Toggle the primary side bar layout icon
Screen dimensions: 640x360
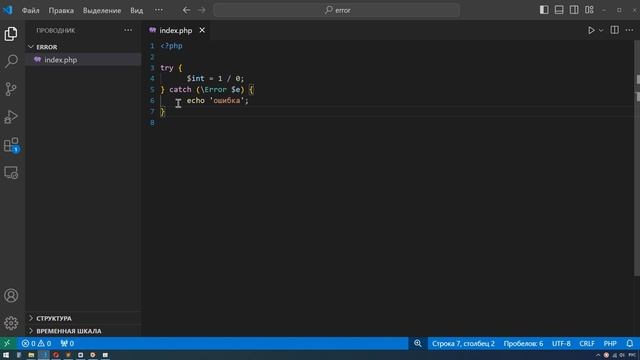coord(544,10)
